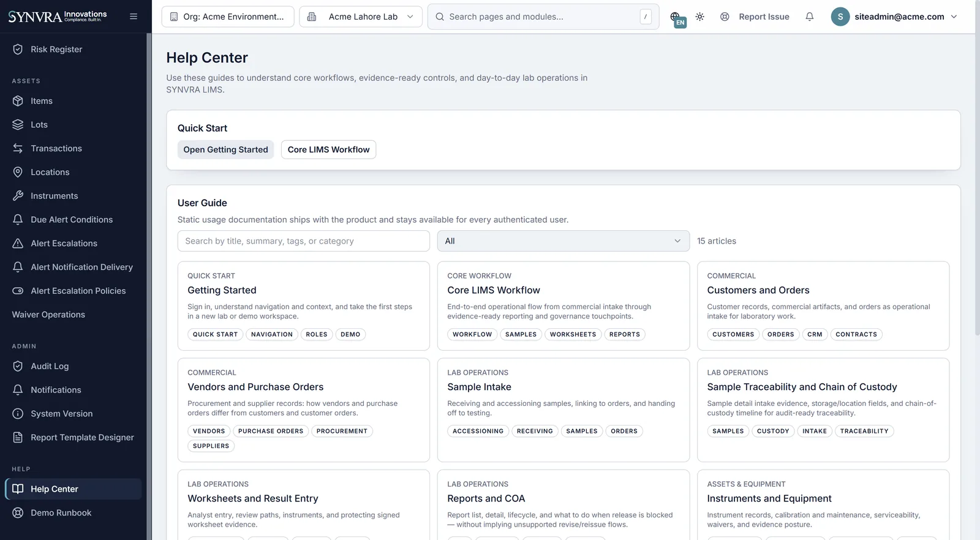The width and height of the screenshot is (980, 540).
Task: Open the notifications bell in the header
Action: 809,17
